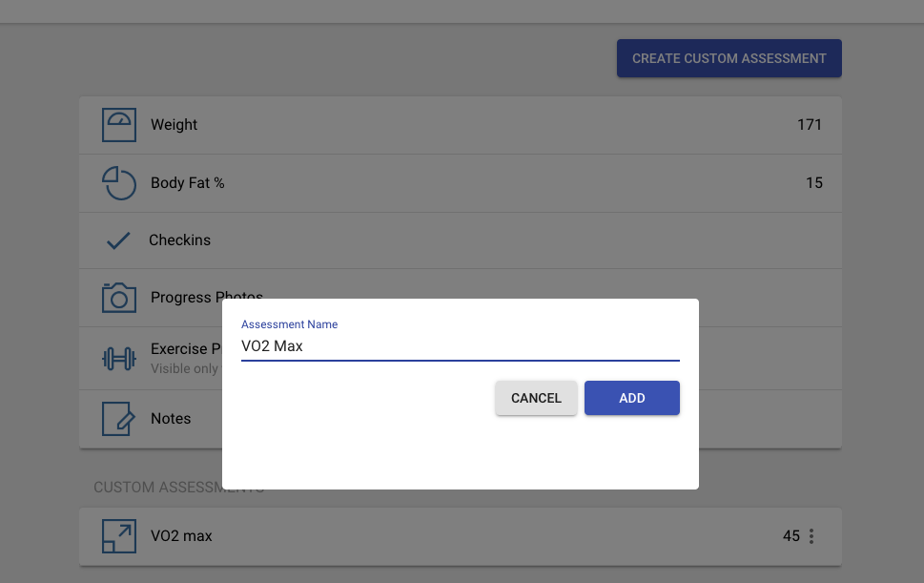Click the Assessment Name input field
924x583 pixels.
coord(460,345)
